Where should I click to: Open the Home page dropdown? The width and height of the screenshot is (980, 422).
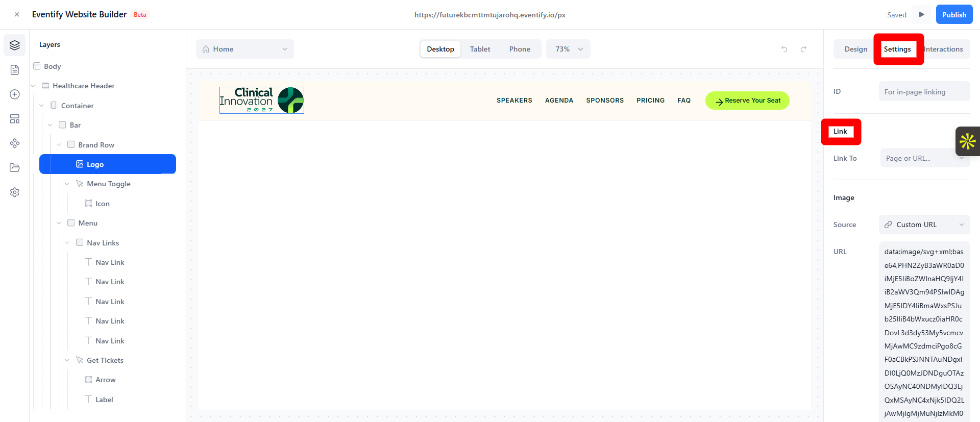pyautogui.click(x=245, y=49)
